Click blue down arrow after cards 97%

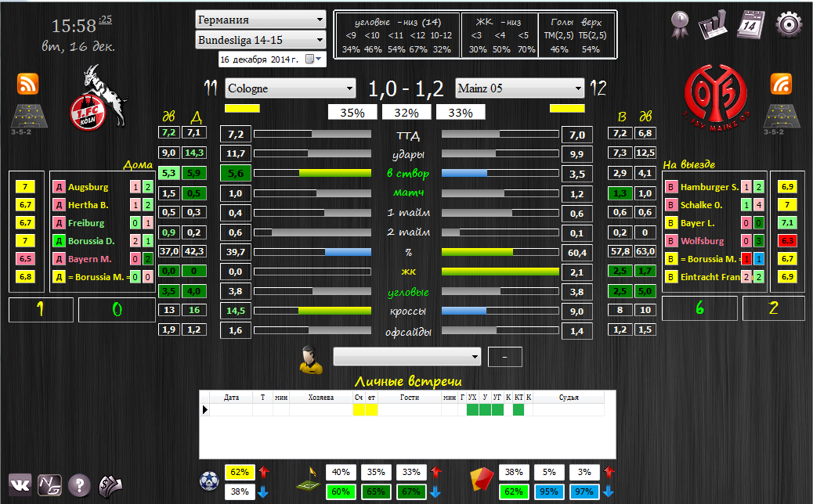[609, 492]
